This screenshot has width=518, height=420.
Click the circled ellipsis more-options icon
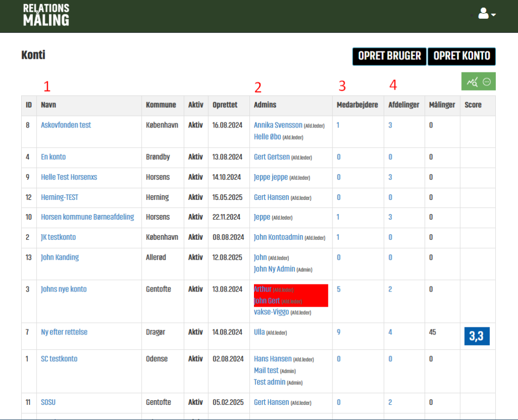[x=487, y=81]
